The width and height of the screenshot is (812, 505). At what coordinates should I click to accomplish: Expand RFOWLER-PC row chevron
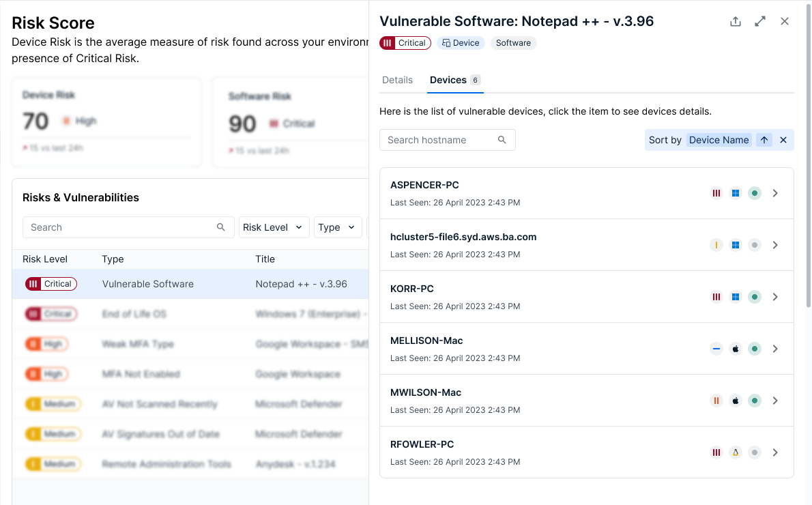pos(775,452)
